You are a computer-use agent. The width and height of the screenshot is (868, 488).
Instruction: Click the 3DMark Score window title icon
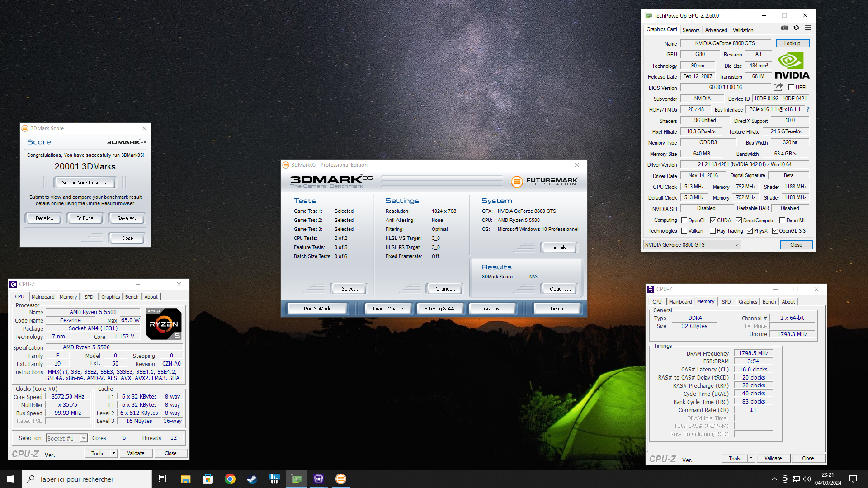click(25, 128)
